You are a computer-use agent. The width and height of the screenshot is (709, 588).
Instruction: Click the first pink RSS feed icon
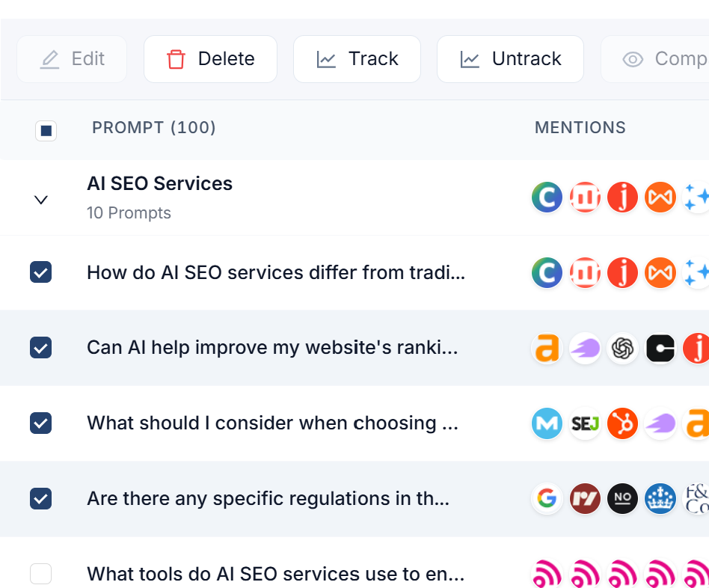pos(547,574)
